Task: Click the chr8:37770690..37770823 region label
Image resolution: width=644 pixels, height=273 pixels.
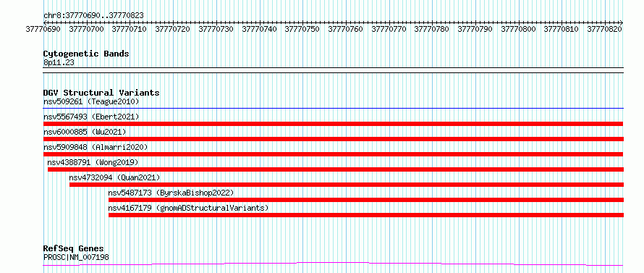Action: tap(93, 15)
